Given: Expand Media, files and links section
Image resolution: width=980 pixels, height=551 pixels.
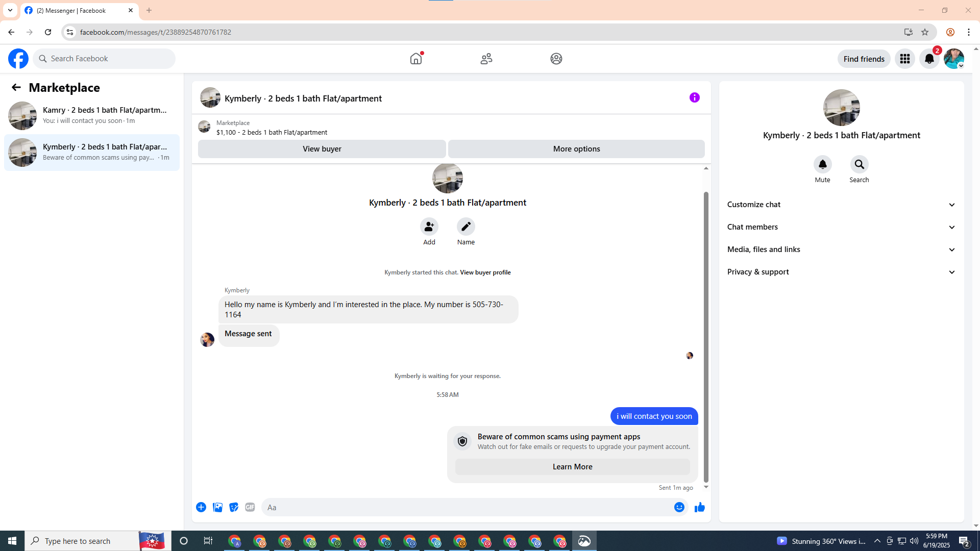Looking at the screenshot, I should (842, 249).
